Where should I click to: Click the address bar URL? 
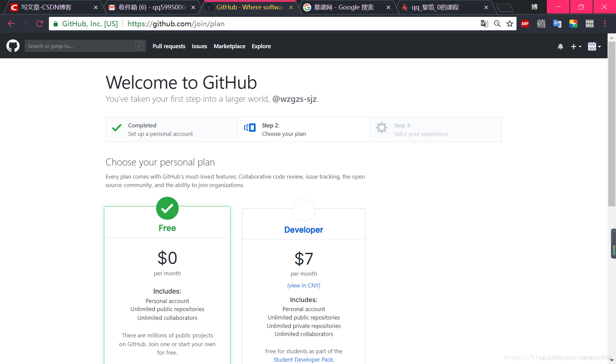pos(176,24)
